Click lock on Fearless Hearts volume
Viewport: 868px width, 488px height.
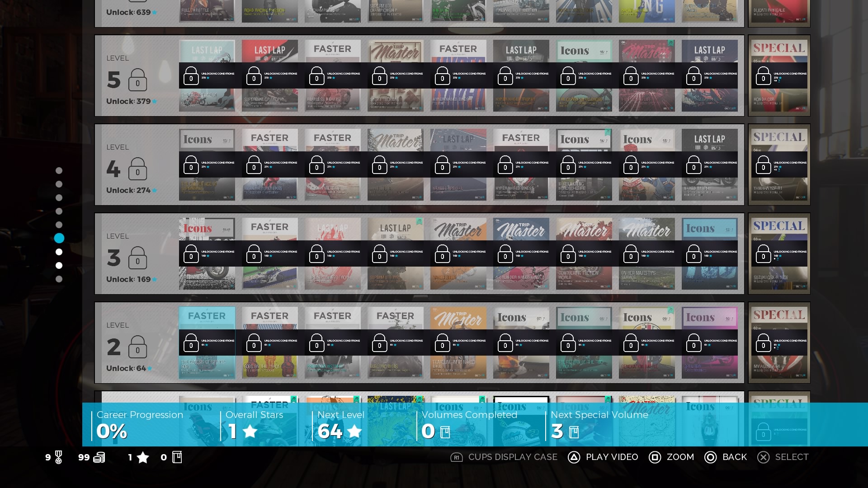tap(316, 76)
